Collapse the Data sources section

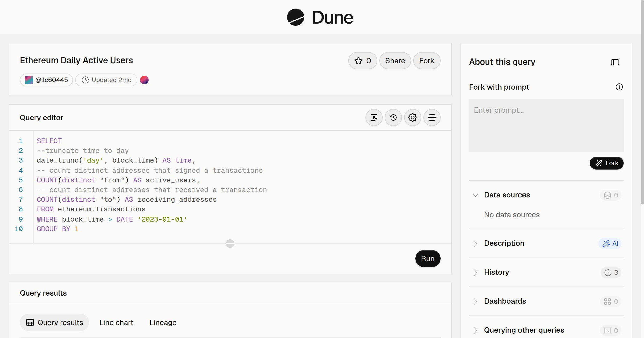(475, 195)
